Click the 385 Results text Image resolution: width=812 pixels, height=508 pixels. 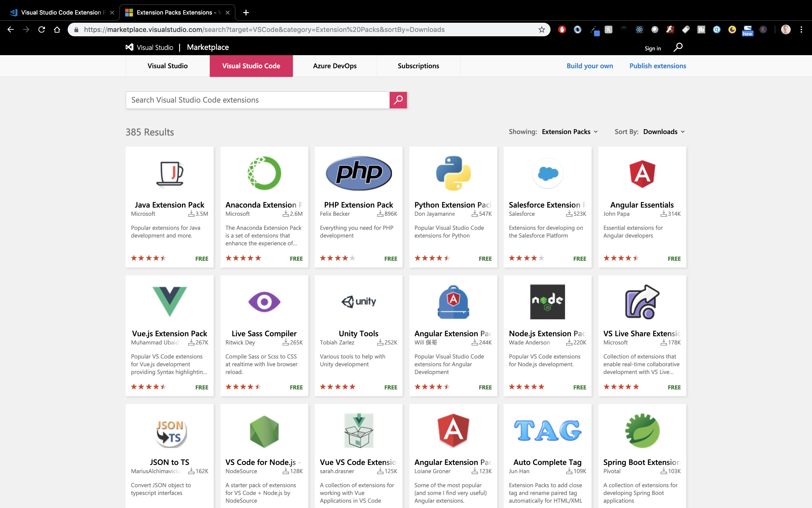click(x=150, y=132)
